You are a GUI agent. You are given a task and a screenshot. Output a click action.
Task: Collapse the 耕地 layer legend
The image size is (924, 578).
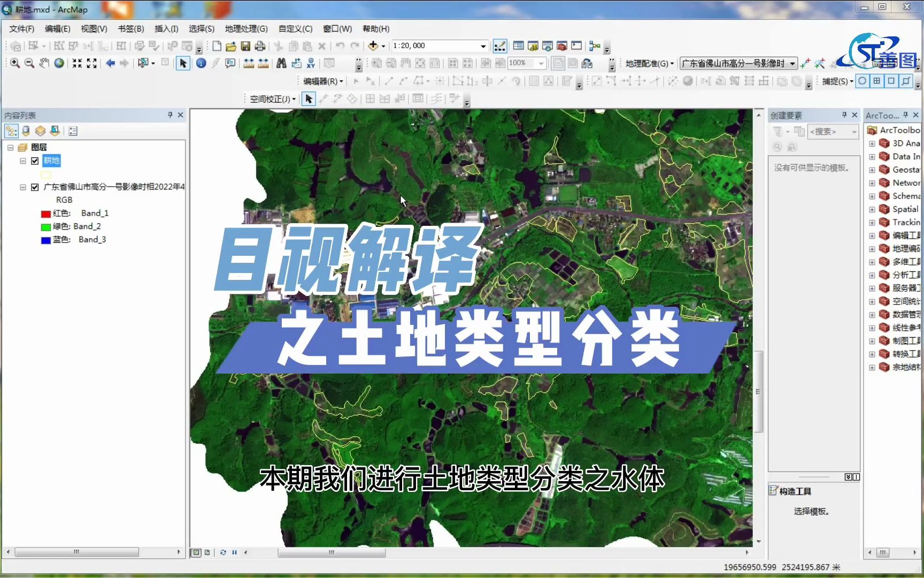[x=23, y=161]
